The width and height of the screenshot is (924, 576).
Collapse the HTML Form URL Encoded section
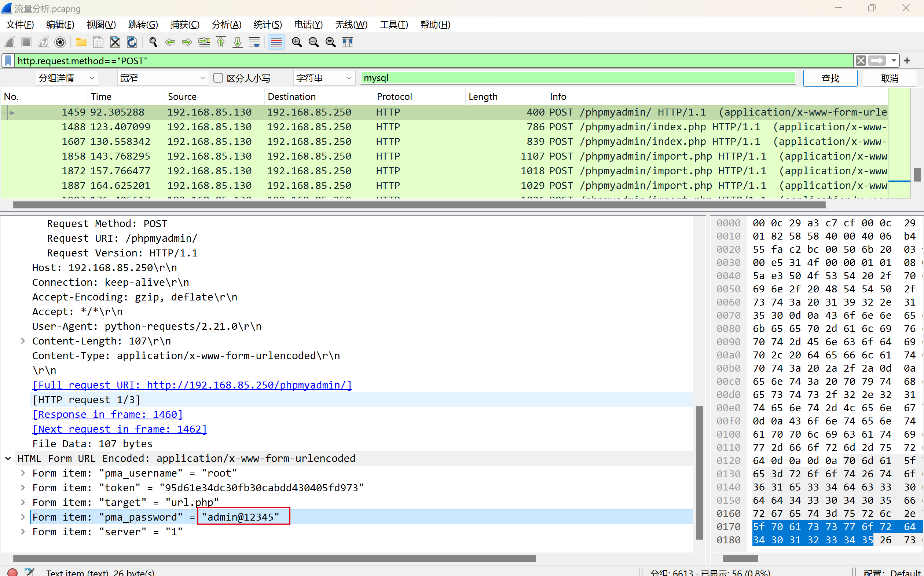coord(8,458)
